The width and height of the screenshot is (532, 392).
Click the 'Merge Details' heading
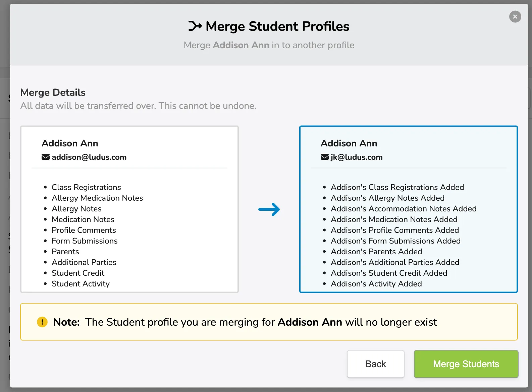coord(53,92)
